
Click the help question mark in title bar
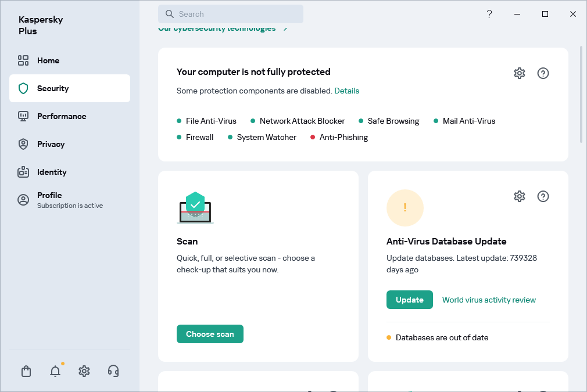pos(489,14)
